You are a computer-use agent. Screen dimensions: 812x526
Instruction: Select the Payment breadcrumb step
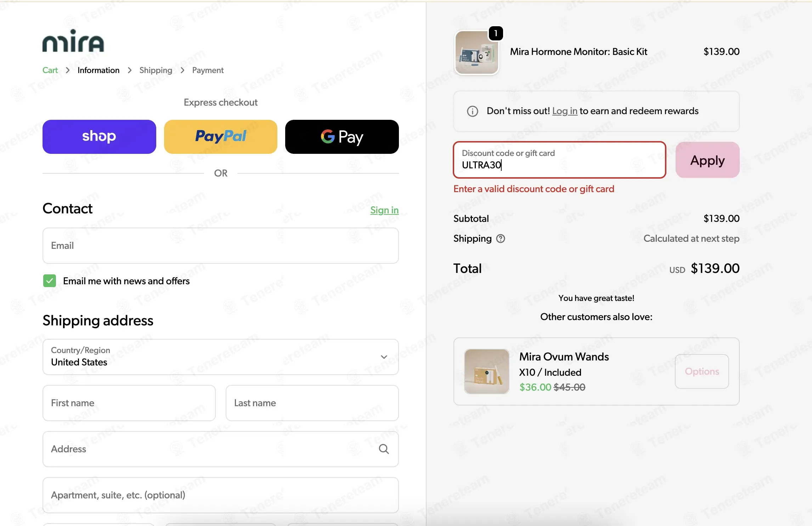click(x=208, y=70)
